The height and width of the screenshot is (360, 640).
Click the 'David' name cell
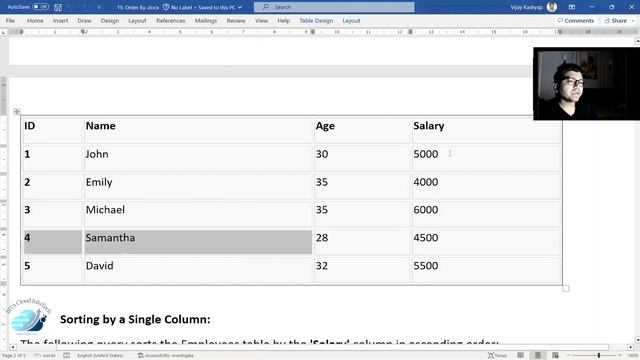(198, 269)
